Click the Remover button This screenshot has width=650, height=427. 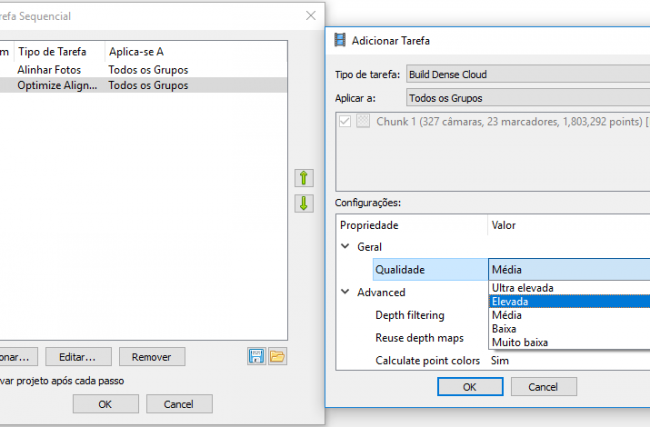click(152, 357)
